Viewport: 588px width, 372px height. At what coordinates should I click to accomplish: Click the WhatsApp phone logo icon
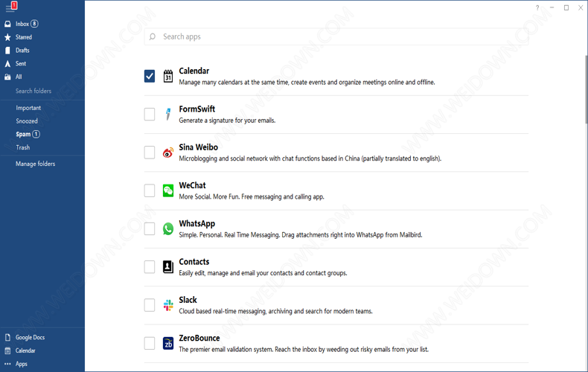click(168, 228)
